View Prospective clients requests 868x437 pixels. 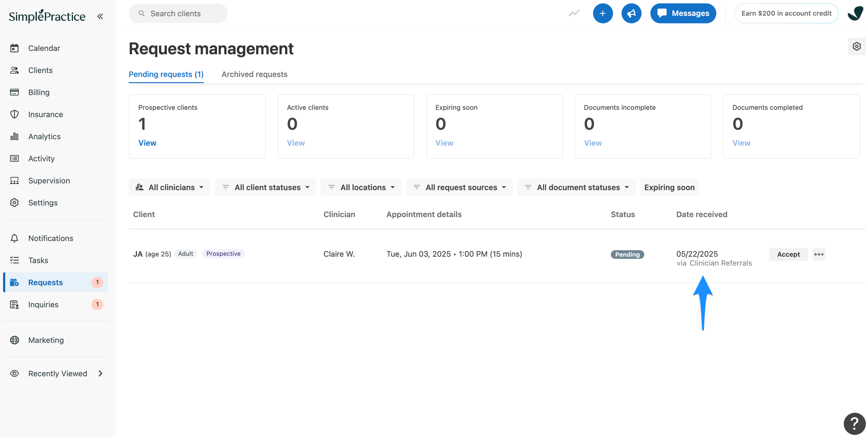(147, 143)
